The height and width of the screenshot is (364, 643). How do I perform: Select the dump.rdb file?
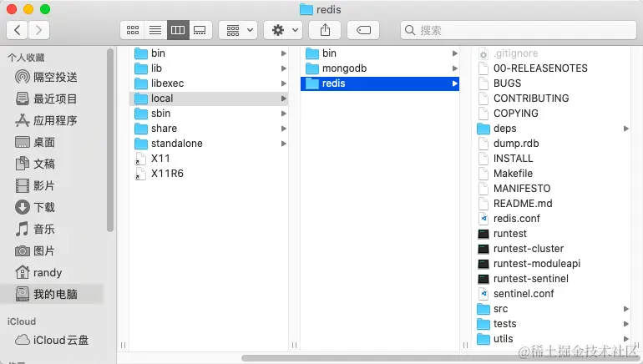551,144
